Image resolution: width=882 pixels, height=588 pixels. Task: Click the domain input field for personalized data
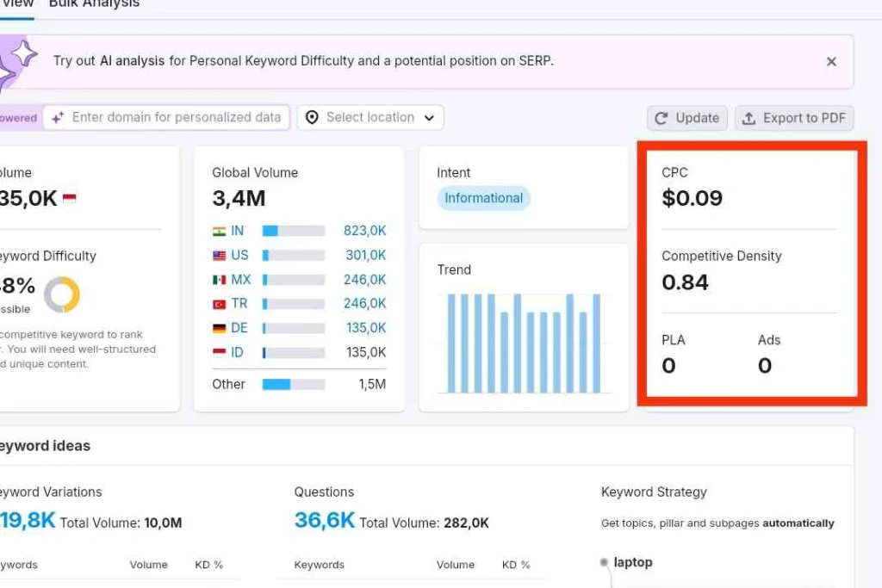[166, 117]
